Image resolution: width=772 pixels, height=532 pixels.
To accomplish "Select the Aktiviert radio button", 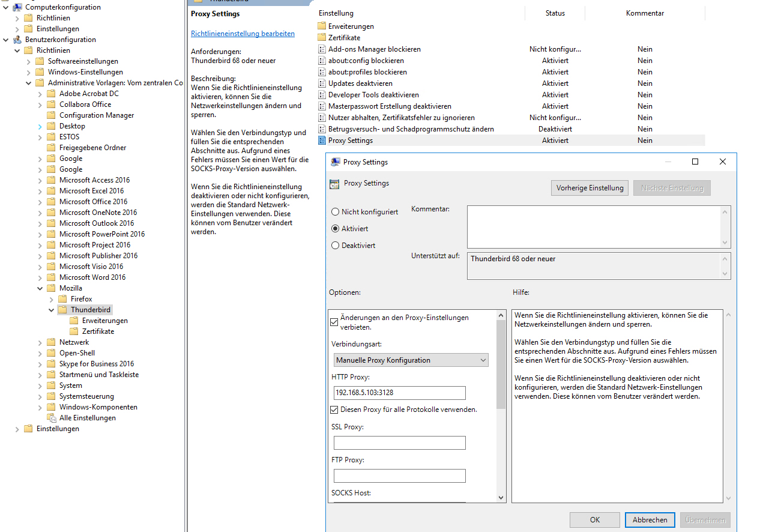I will (x=336, y=229).
